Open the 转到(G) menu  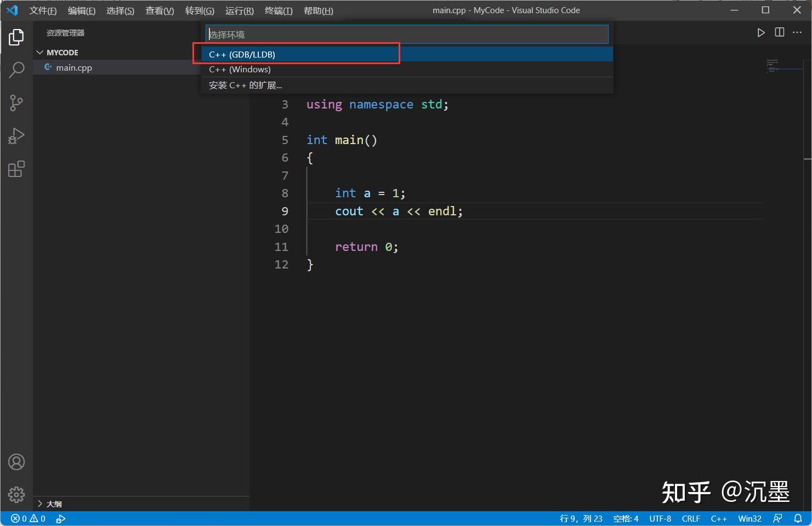[200, 10]
